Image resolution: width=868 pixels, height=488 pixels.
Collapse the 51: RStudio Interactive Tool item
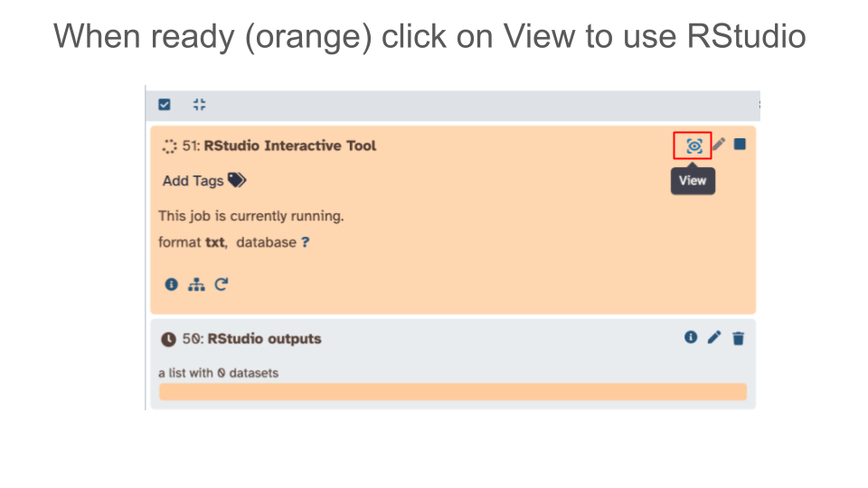pyautogui.click(x=289, y=145)
